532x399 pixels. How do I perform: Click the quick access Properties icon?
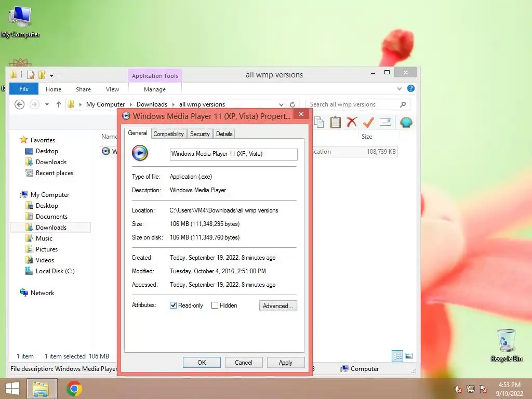(x=31, y=75)
